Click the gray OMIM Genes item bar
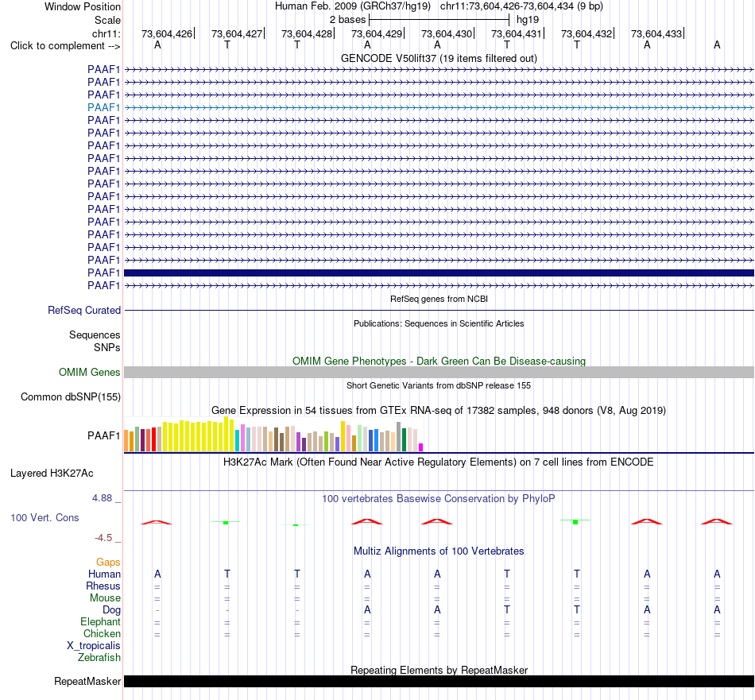The height and width of the screenshot is (700, 755). point(439,372)
